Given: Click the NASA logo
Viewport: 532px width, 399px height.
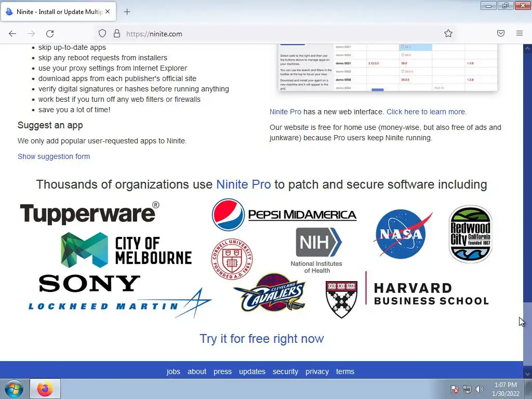Looking at the screenshot, I should pyautogui.click(x=403, y=234).
